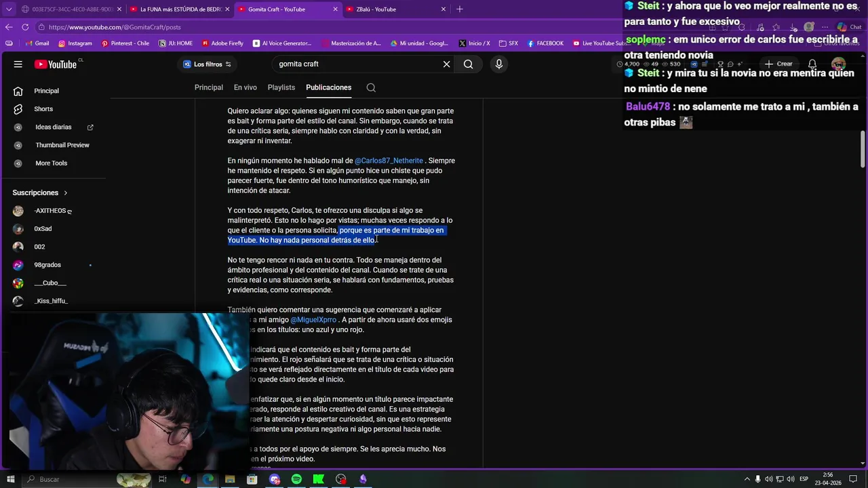The image size is (868, 488).
Task: Open the Masterización de A... bookmark
Action: (x=351, y=43)
